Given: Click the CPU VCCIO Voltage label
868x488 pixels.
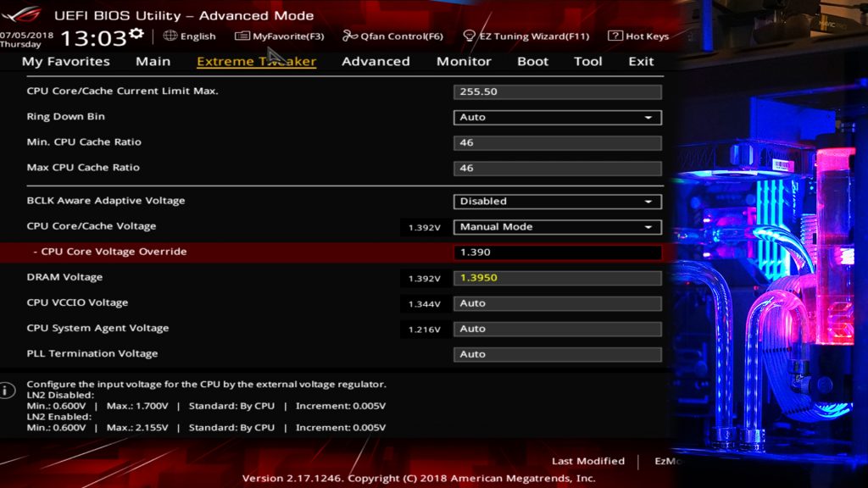Looking at the screenshot, I should [x=77, y=302].
